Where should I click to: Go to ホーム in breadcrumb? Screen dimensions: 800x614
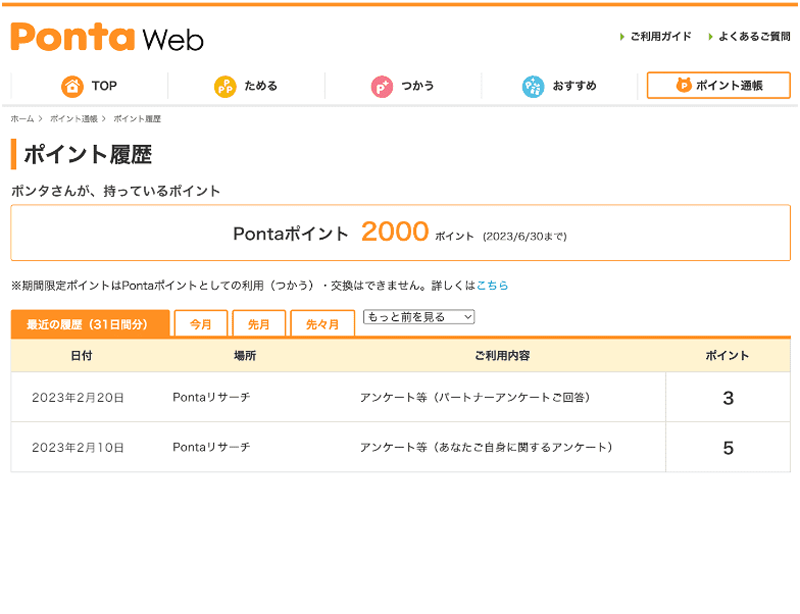tap(22, 118)
